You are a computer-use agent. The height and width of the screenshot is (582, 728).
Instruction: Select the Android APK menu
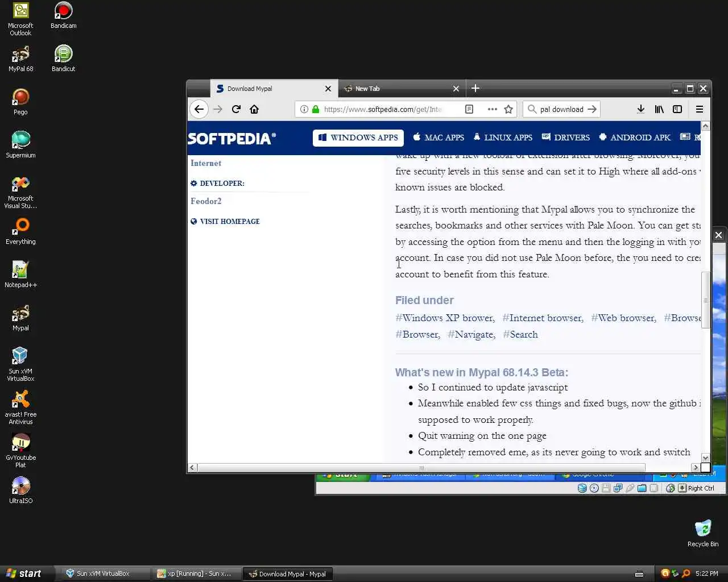coord(635,138)
